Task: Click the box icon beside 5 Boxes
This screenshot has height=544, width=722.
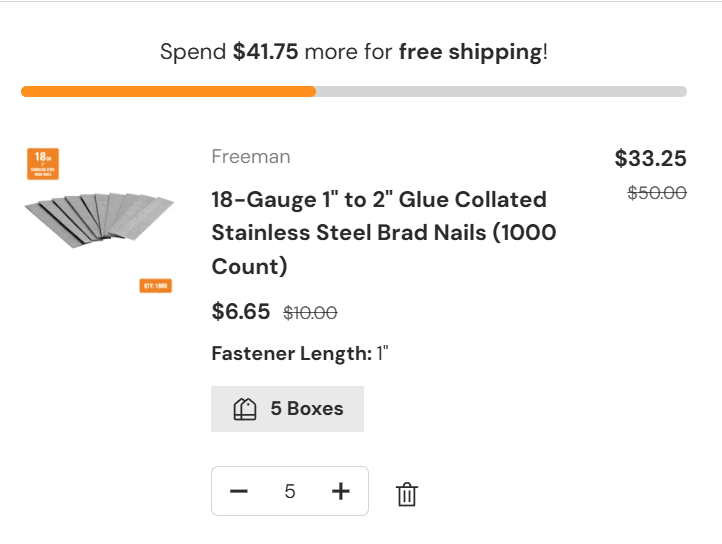Action: [x=245, y=409]
